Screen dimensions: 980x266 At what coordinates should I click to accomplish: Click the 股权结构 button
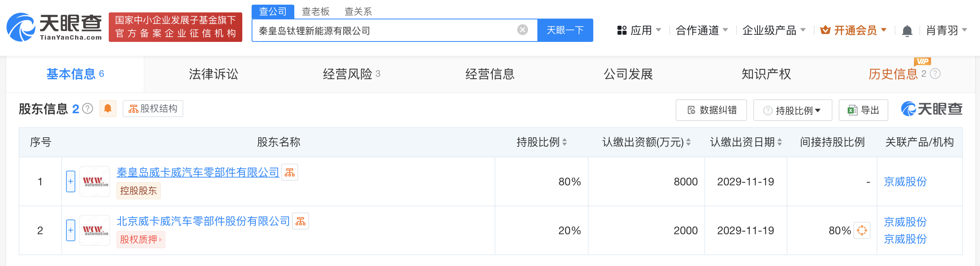point(153,109)
